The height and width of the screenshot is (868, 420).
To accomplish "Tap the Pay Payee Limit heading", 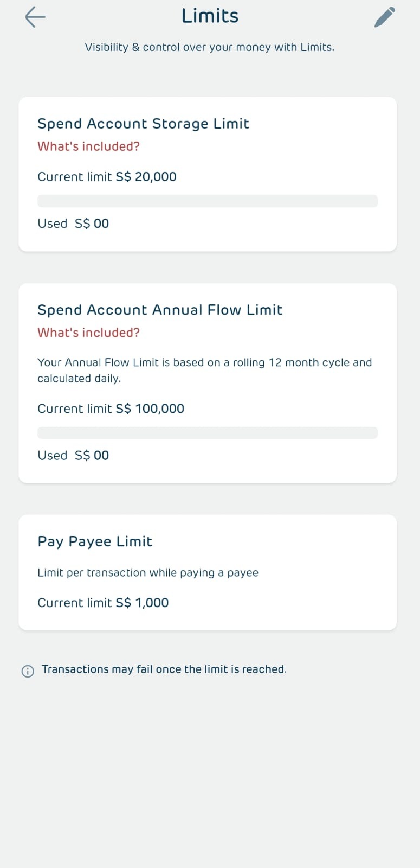I will click(x=95, y=541).
